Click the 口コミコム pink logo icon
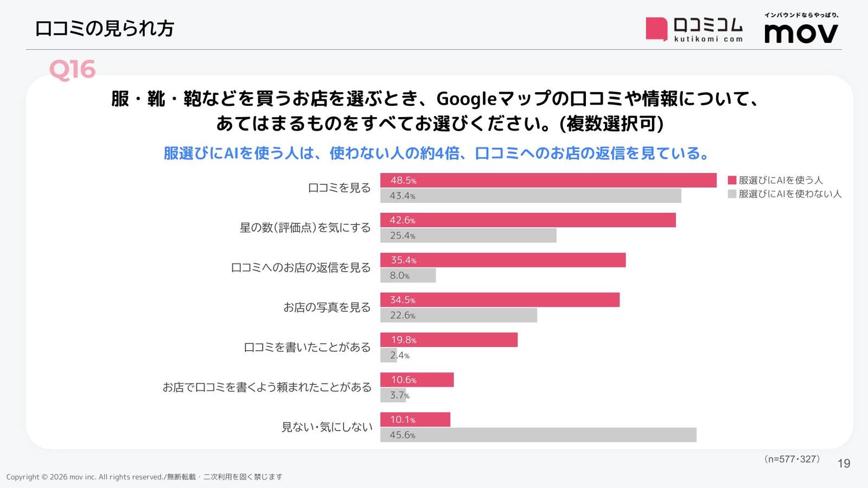The width and height of the screenshot is (868, 488). point(656,29)
